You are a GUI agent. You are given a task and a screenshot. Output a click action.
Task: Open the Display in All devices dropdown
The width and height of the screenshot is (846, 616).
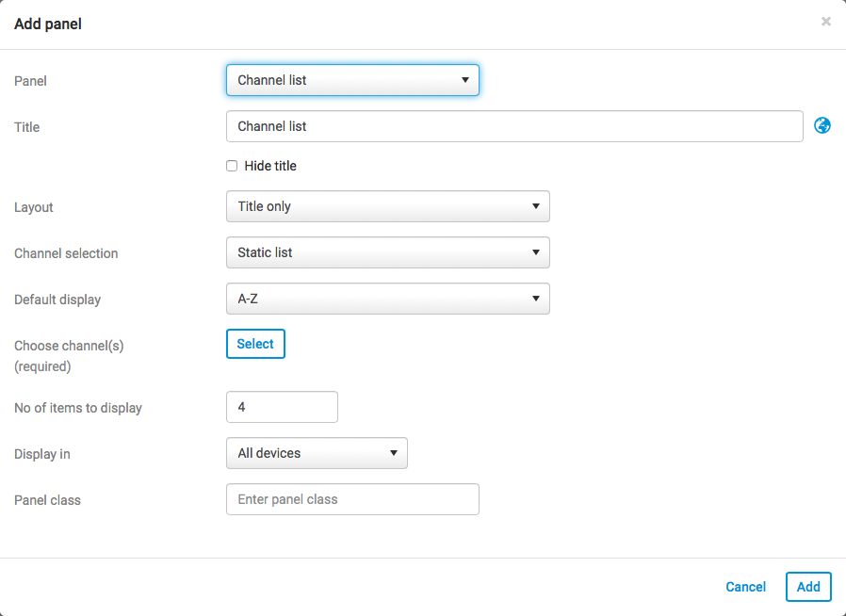(317, 453)
